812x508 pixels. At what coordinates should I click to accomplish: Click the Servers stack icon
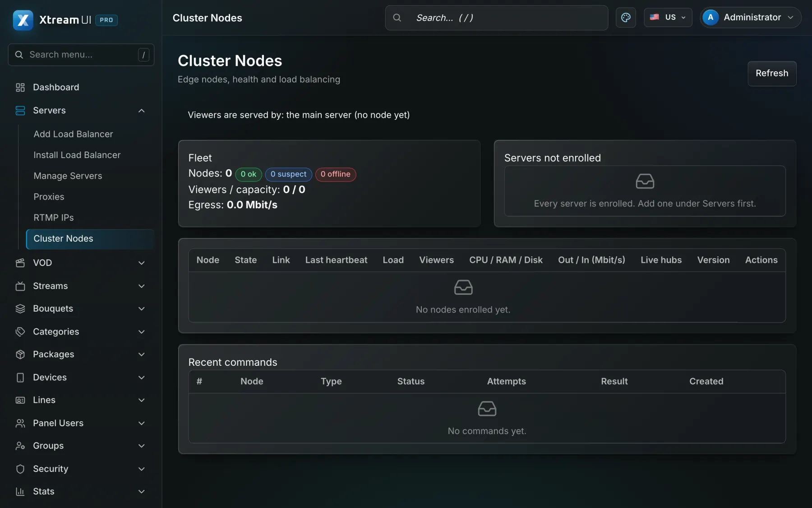pos(20,111)
